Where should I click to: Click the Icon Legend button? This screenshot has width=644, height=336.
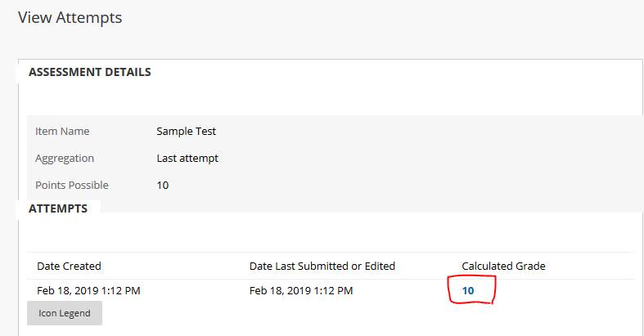coord(65,313)
